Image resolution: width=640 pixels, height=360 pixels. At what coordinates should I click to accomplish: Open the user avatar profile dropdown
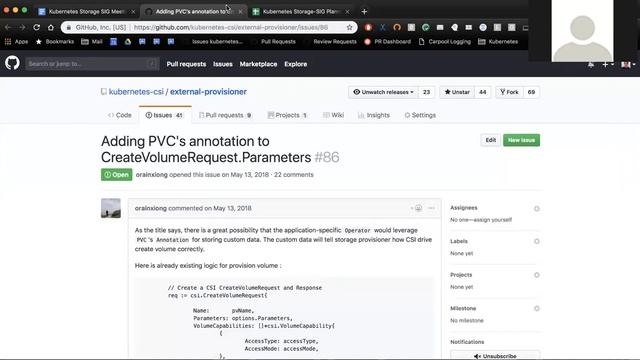628,64
